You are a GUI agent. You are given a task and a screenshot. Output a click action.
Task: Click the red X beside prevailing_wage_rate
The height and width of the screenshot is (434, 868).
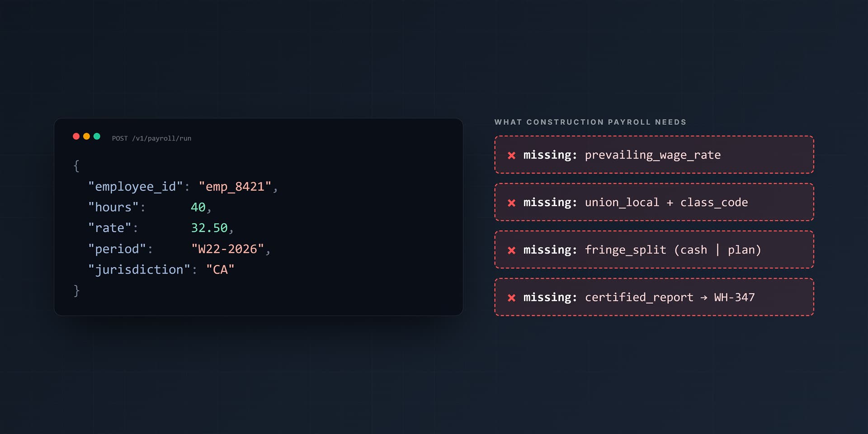click(x=512, y=156)
